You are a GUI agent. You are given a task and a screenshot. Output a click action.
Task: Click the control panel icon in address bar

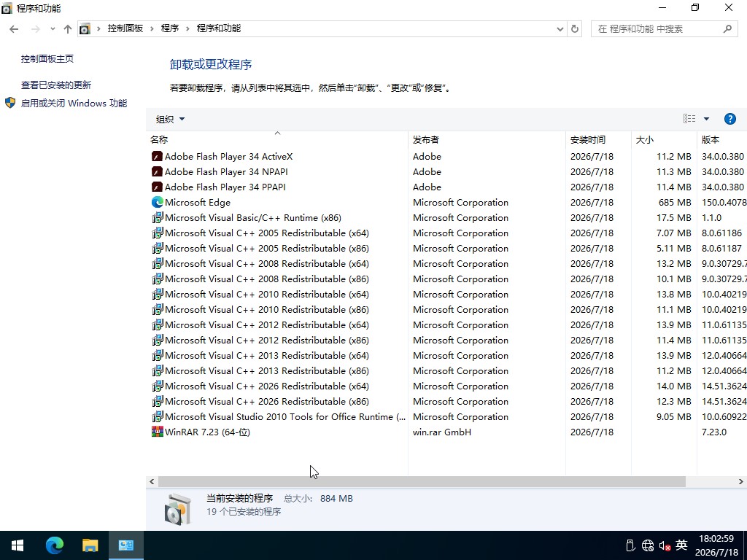(x=85, y=29)
